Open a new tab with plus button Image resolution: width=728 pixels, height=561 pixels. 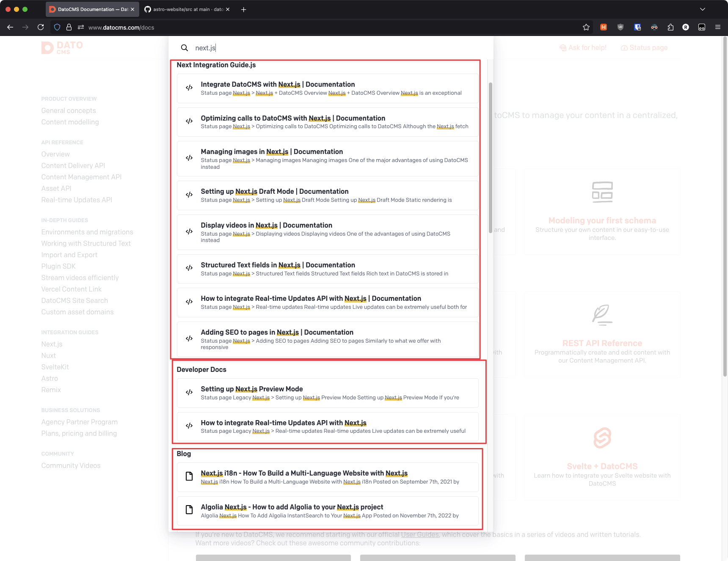[x=244, y=9]
